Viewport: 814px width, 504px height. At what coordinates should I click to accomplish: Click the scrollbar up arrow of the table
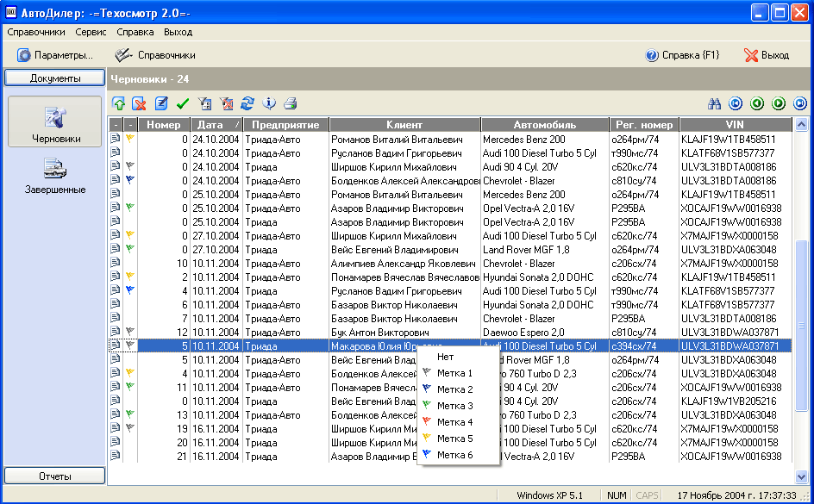[801, 125]
